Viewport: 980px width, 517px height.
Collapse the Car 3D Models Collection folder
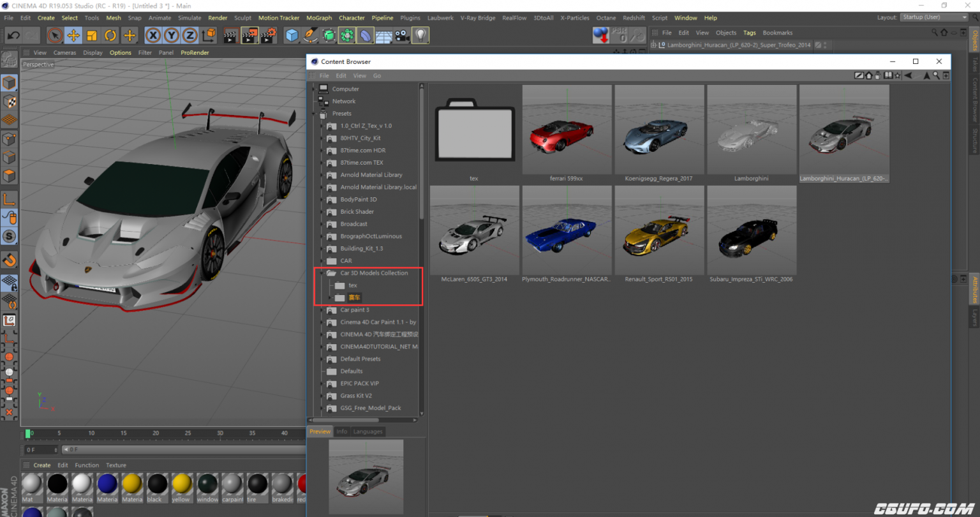(322, 273)
